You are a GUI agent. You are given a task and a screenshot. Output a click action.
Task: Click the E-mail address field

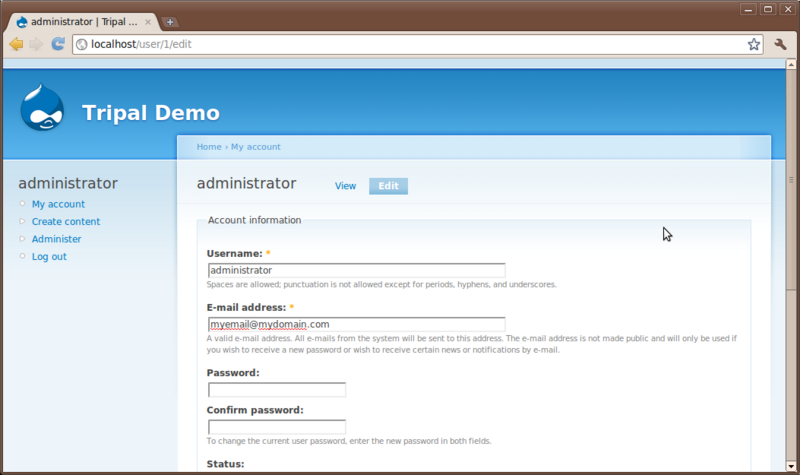pyautogui.click(x=357, y=324)
